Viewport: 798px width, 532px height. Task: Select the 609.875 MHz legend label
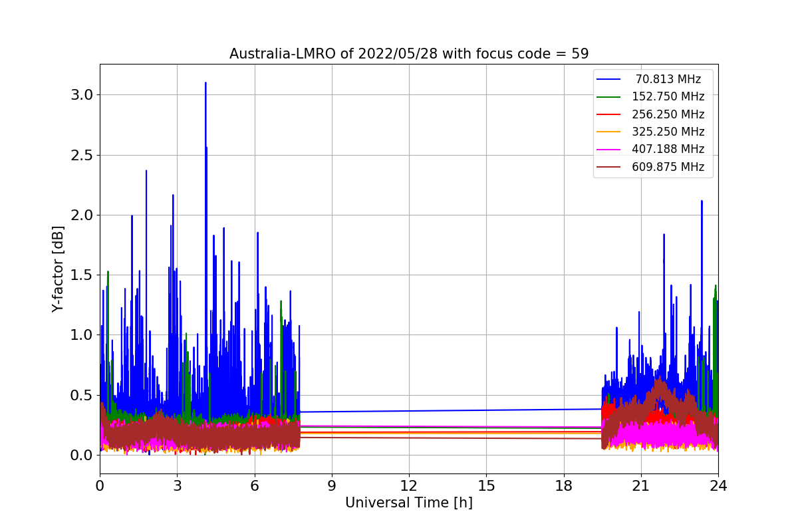[668, 167]
